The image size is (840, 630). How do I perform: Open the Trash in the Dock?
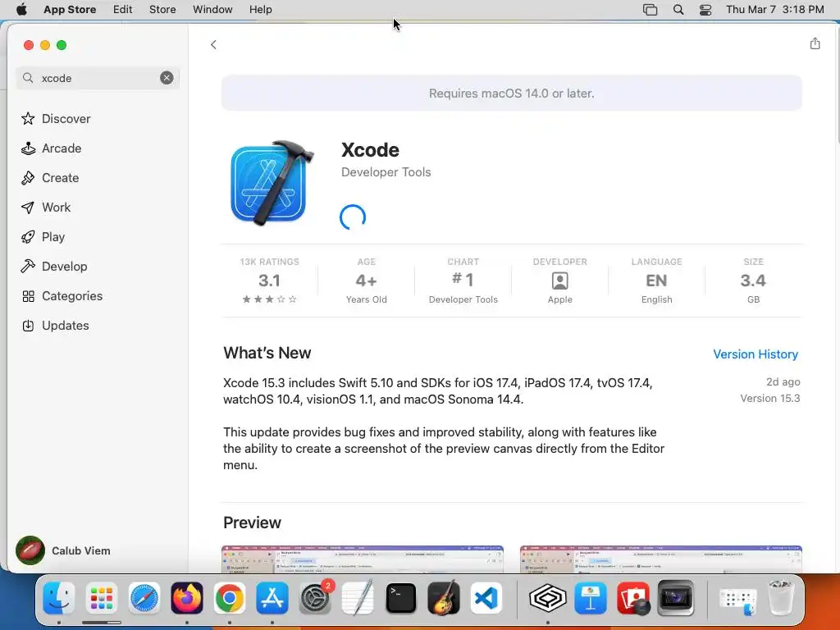click(780, 597)
